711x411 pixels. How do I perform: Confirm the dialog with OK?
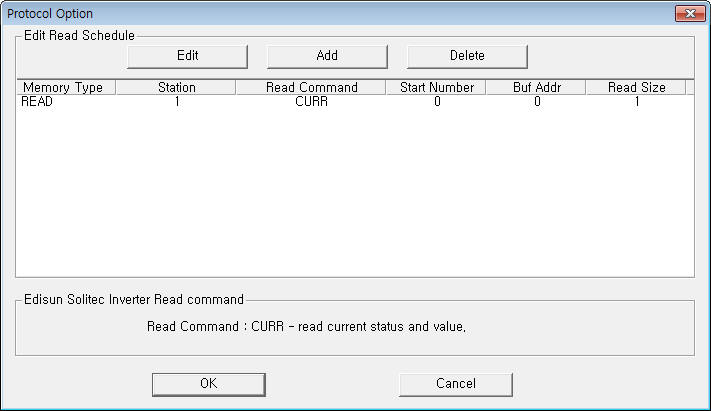click(x=208, y=384)
